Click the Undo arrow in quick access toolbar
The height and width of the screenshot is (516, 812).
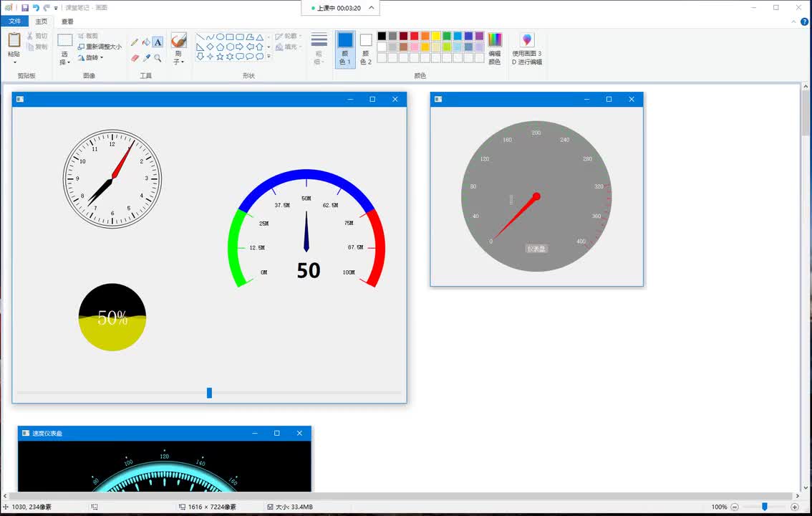(x=36, y=8)
